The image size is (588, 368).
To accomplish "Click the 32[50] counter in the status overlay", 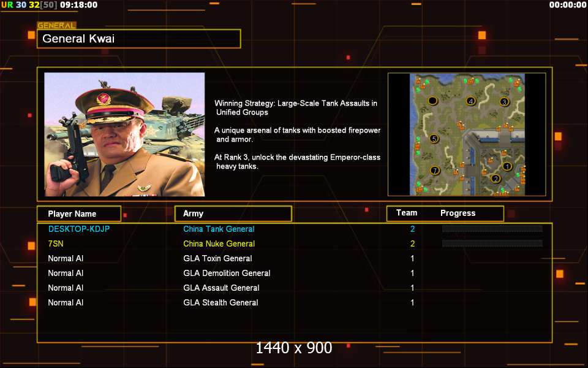I will (43, 5).
